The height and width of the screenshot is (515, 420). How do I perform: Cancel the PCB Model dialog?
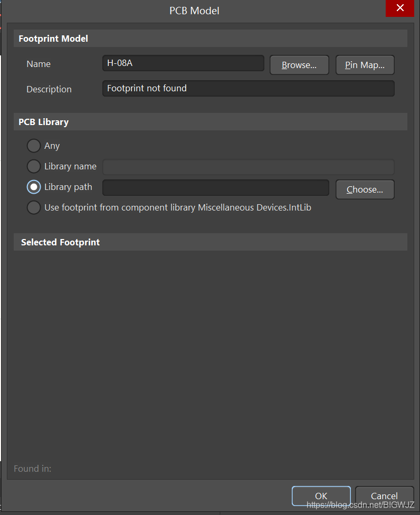[384, 496]
